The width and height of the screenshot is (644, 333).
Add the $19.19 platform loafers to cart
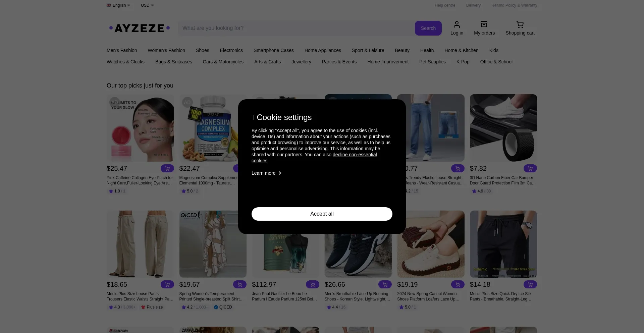tap(458, 284)
